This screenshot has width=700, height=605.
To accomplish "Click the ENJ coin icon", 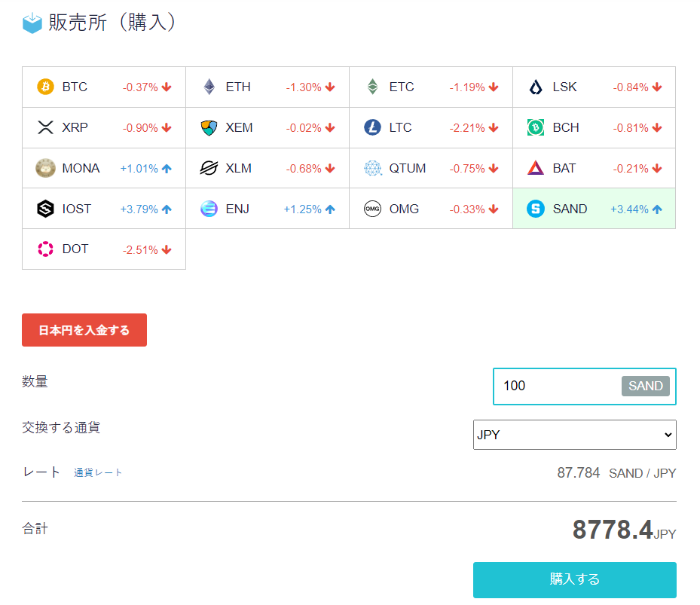I will click(x=209, y=209).
